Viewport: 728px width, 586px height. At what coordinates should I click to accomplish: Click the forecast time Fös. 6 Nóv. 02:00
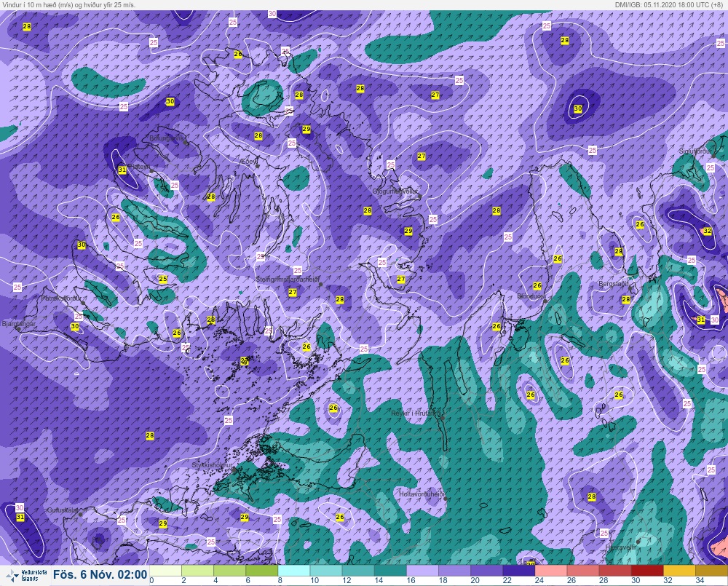tap(100, 574)
